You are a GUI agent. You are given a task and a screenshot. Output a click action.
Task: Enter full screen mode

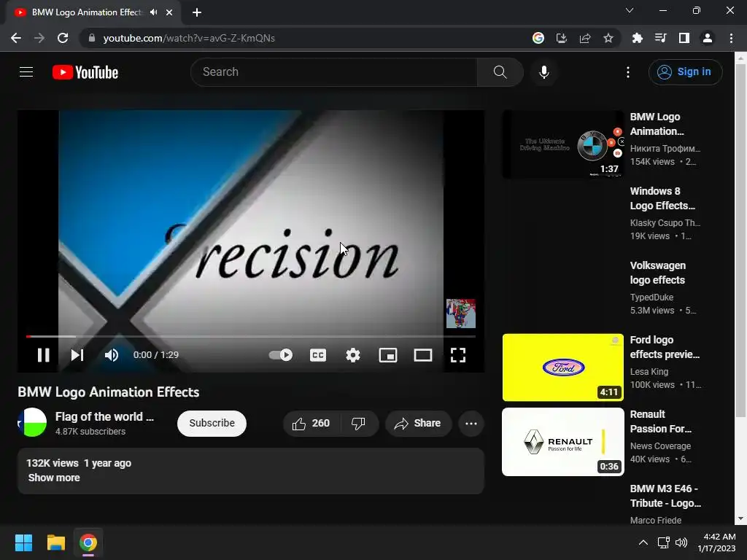(458, 355)
